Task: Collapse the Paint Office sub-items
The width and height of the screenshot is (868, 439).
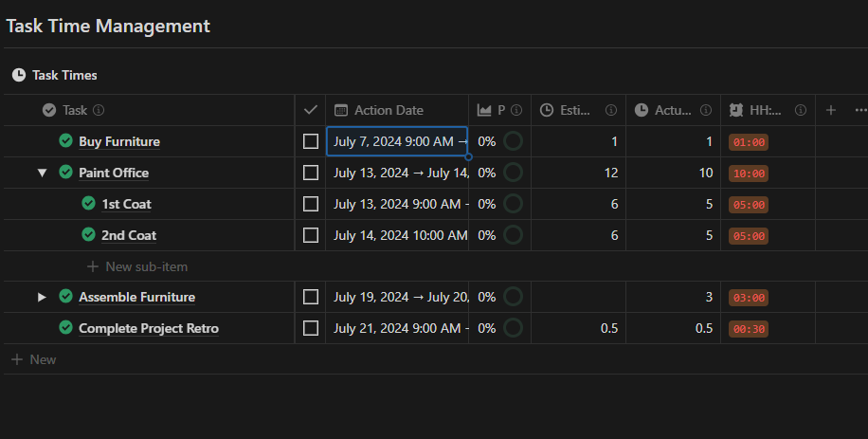Action: point(42,173)
